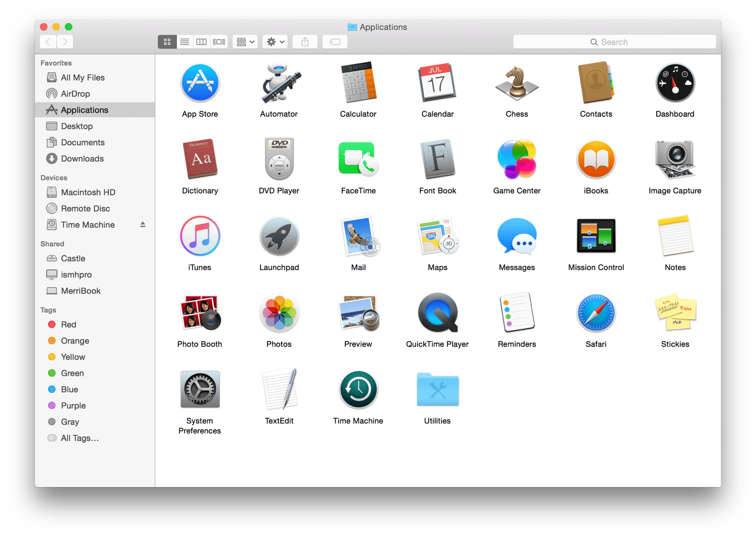
Task: Eject the Time Machine device
Action: point(143,225)
